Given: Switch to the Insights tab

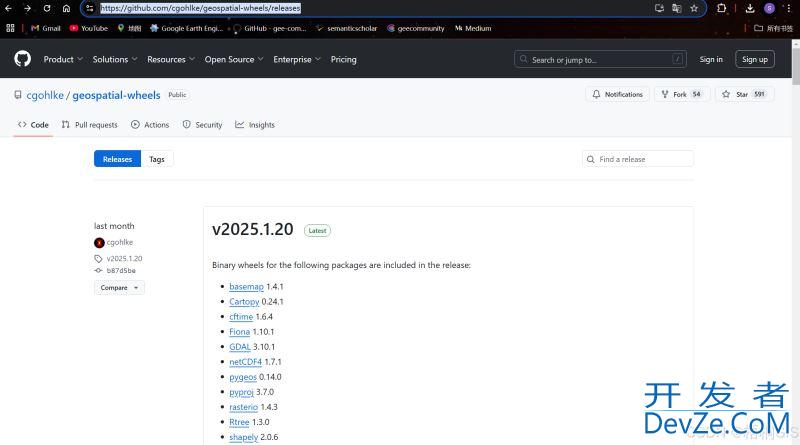Looking at the screenshot, I should click(x=255, y=125).
